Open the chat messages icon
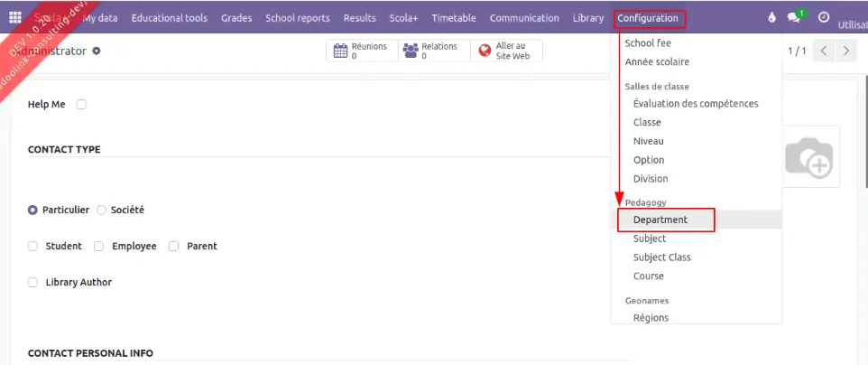 [x=794, y=18]
